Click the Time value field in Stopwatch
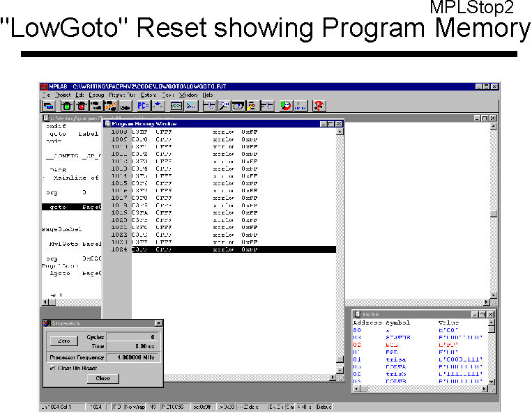This screenshot has height=413, width=532. pyautogui.click(x=132, y=346)
